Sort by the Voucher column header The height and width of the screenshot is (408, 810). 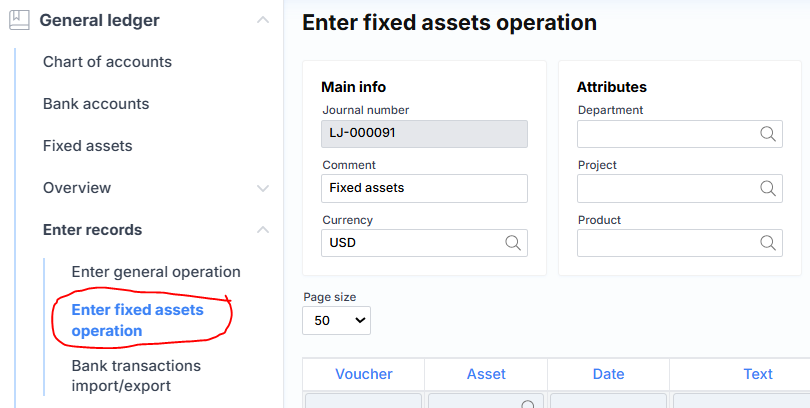pyautogui.click(x=364, y=374)
